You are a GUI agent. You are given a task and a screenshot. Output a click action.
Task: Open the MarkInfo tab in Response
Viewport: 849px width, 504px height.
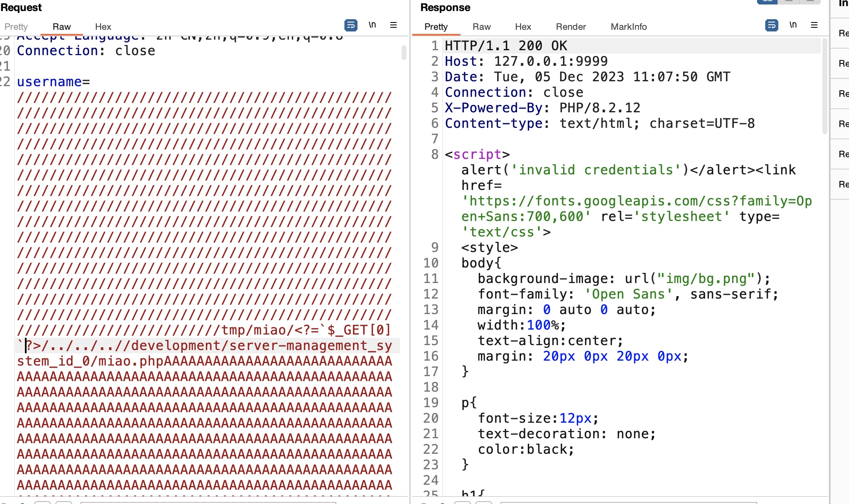pyautogui.click(x=628, y=27)
